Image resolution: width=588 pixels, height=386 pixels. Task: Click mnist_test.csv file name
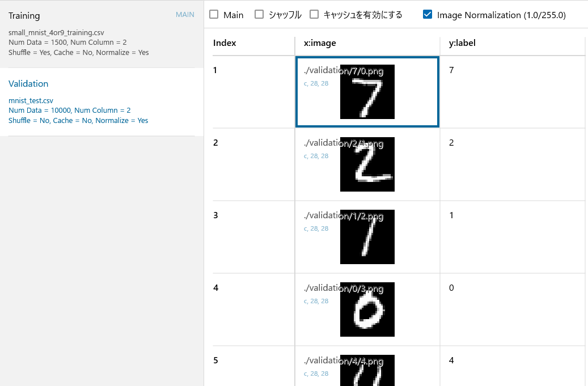[31, 100]
